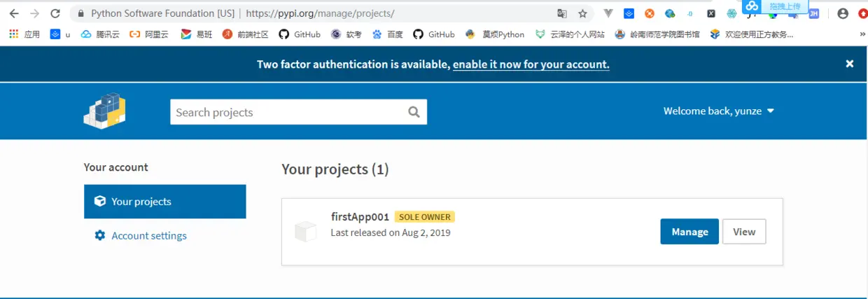Viewport: 868px width, 299px height.
Task: Dismiss the two factor authentication banner
Action: tap(850, 64)
